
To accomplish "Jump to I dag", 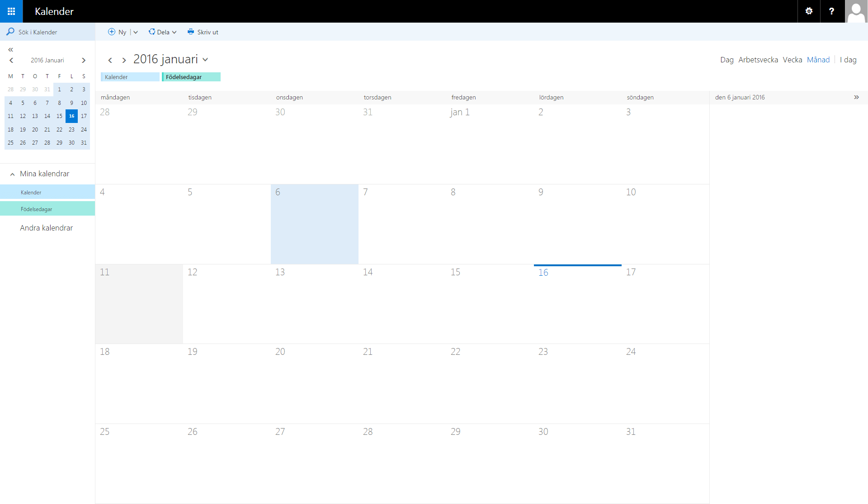I will 848,60.
